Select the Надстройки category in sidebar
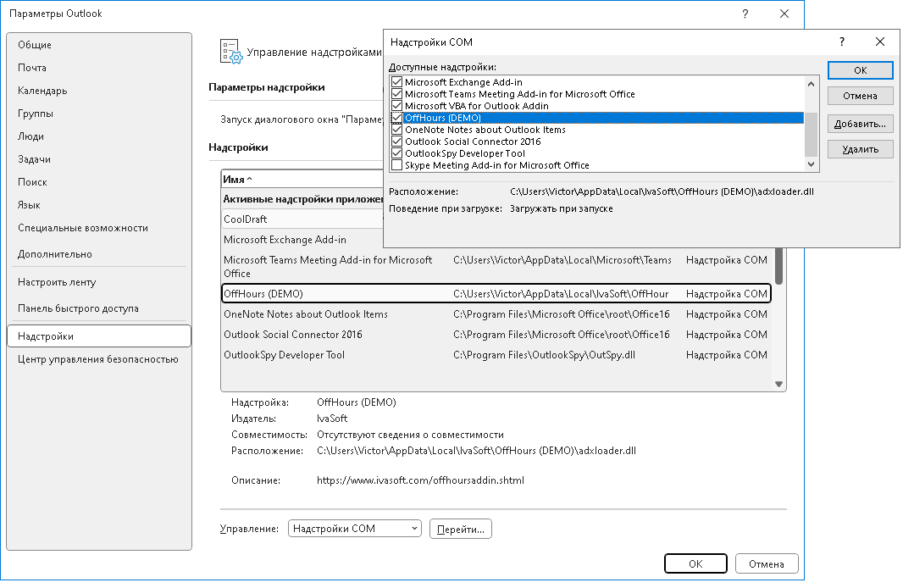The width and height of the screenshot is (903, 588). point(99,336)
